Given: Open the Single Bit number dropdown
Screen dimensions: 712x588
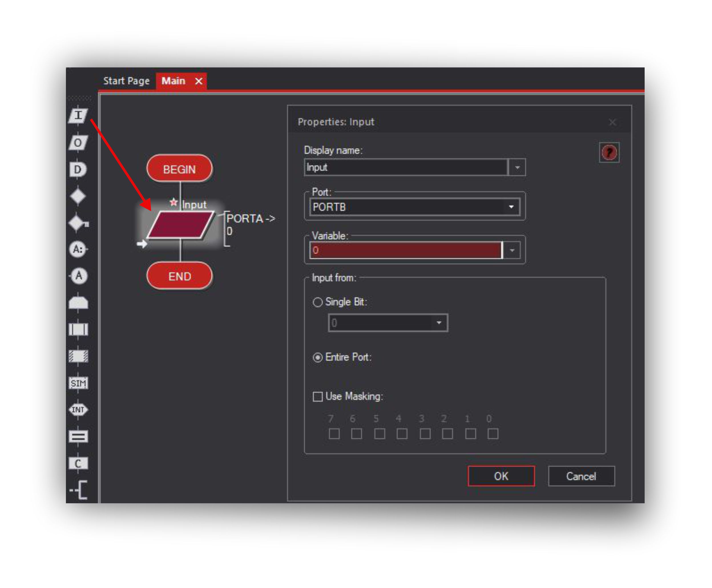Looking at the screenshot, I should click(388, 323).
